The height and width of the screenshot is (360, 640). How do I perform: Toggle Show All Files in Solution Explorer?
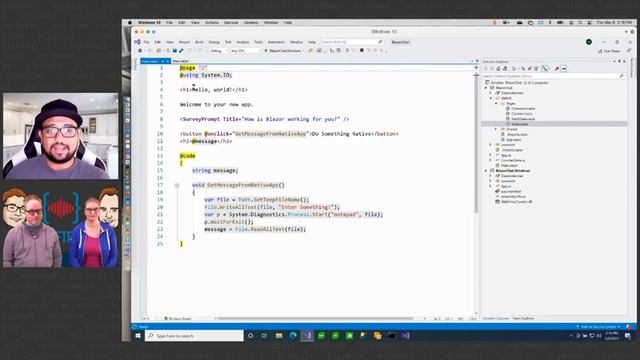click(x=536, y=69)
